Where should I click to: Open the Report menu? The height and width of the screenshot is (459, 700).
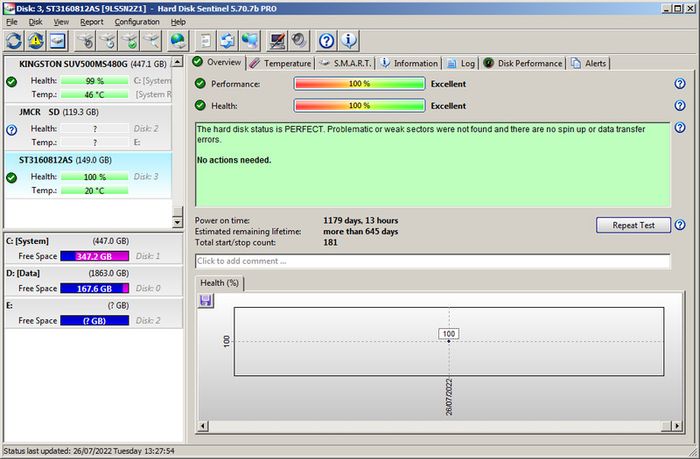92,22
